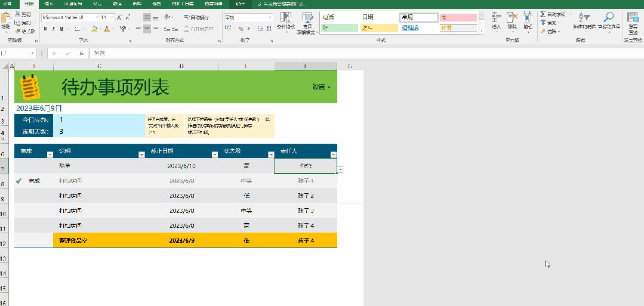This screenshot has height=306, width=644.
Task: Click the AutoSum sigma icon
Action: [542, 14]
